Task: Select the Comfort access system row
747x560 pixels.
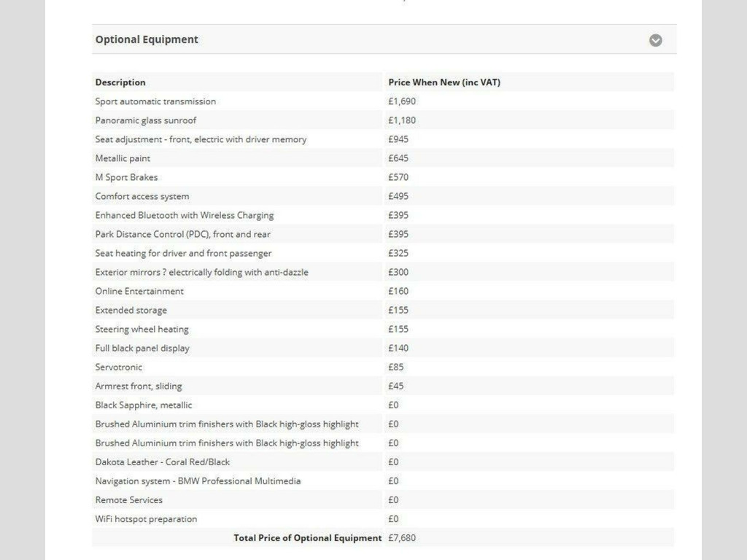Action: click(142, 196)
